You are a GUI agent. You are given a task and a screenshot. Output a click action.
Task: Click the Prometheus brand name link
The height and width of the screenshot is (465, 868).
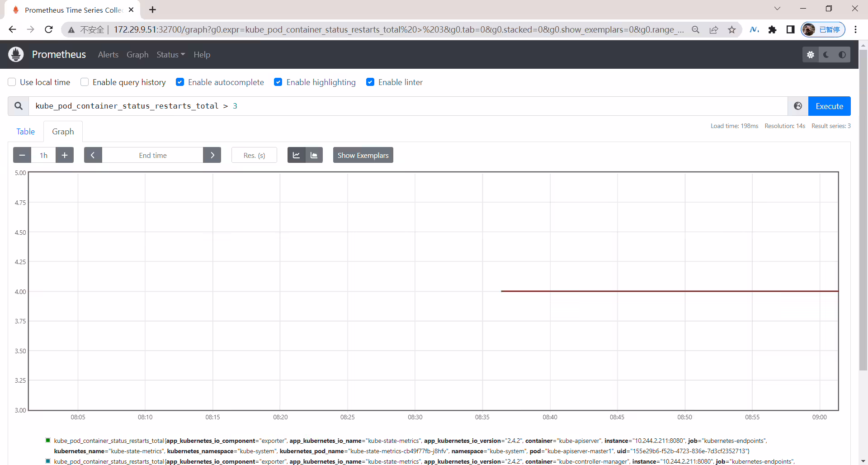tap(59, 54)
